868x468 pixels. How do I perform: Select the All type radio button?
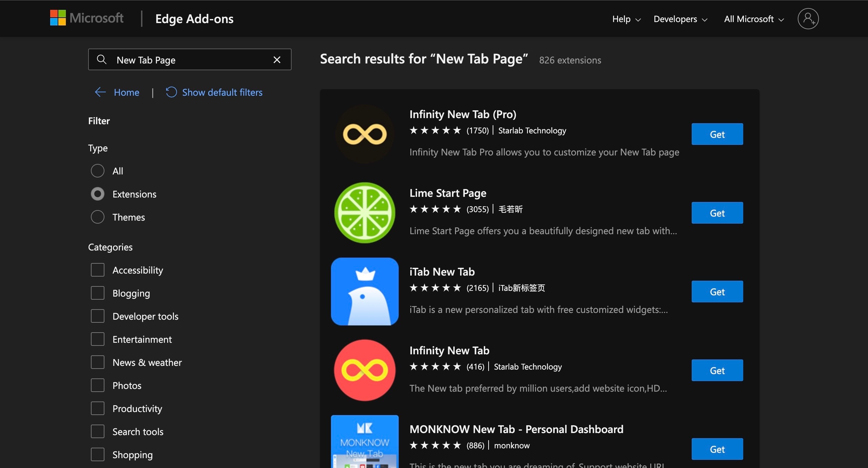point(98,171)
